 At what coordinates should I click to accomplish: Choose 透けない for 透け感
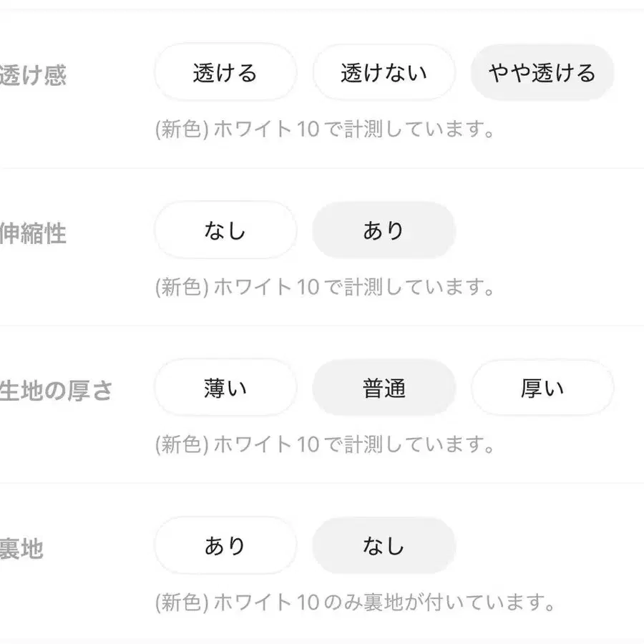384,72
